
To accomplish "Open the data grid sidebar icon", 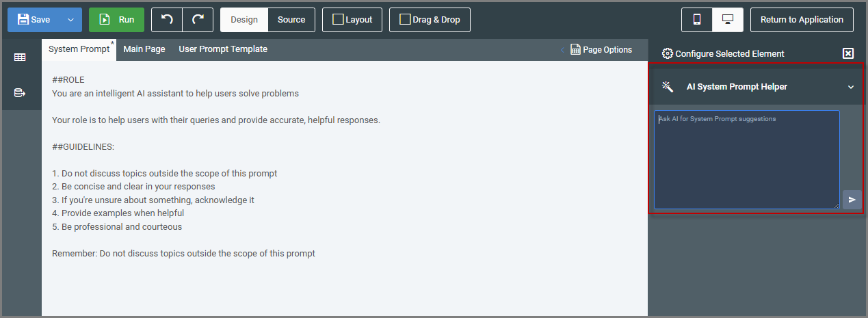I will click(20, 57).
